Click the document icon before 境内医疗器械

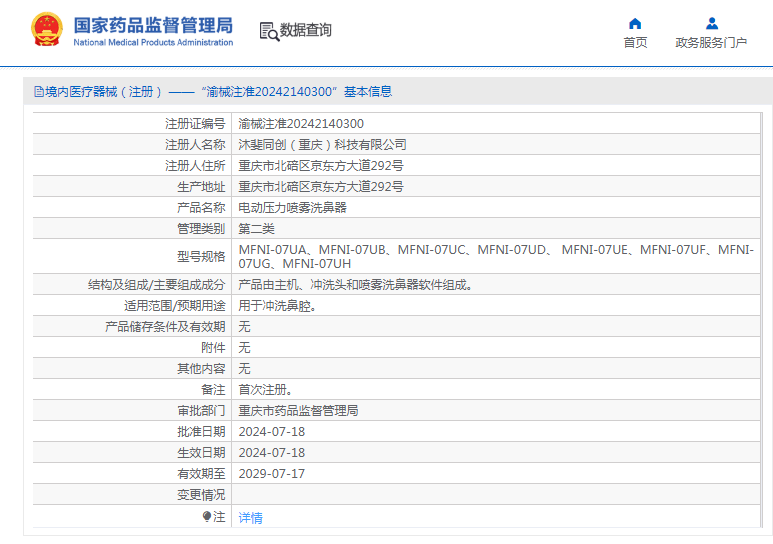38,92
